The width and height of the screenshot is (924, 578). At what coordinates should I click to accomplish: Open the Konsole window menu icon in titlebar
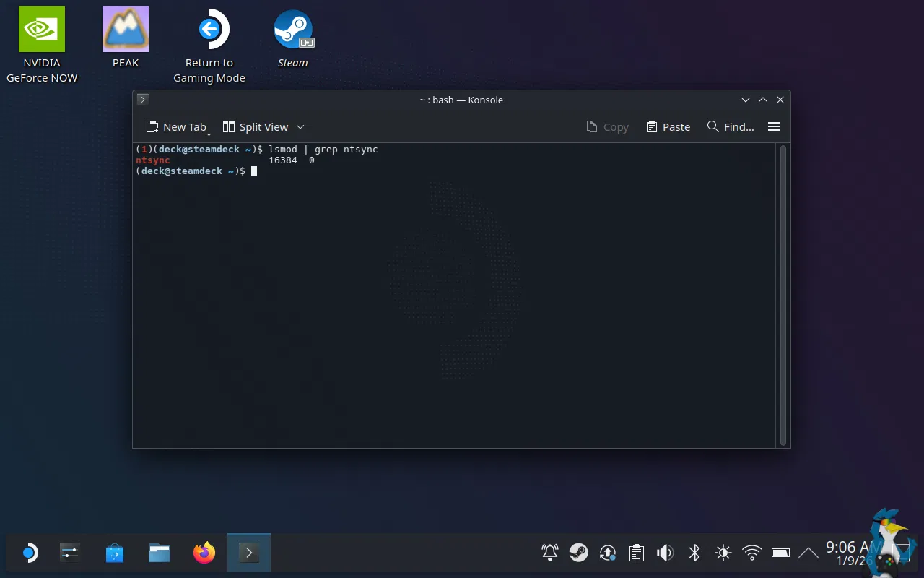click(x=143, y=100)
